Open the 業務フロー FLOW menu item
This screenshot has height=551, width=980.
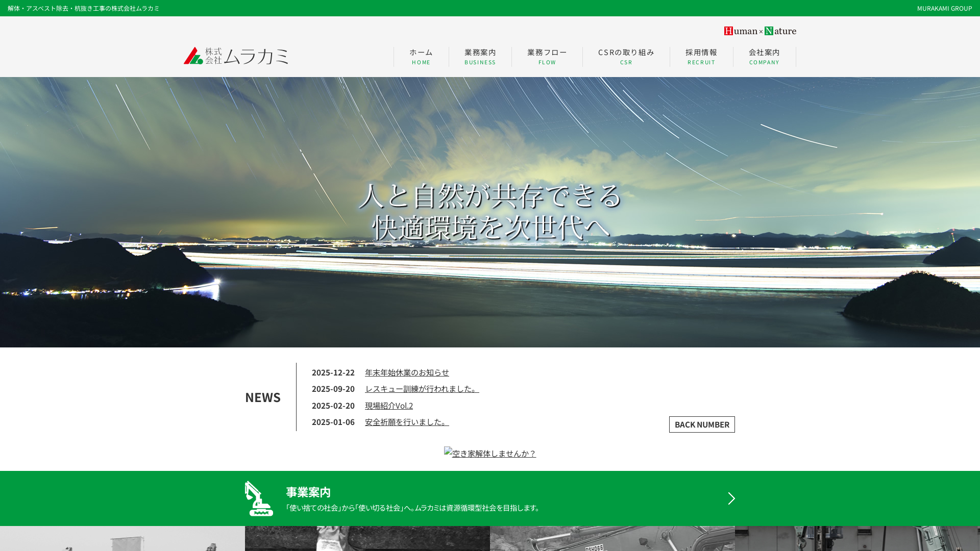(x=547, y=56)
